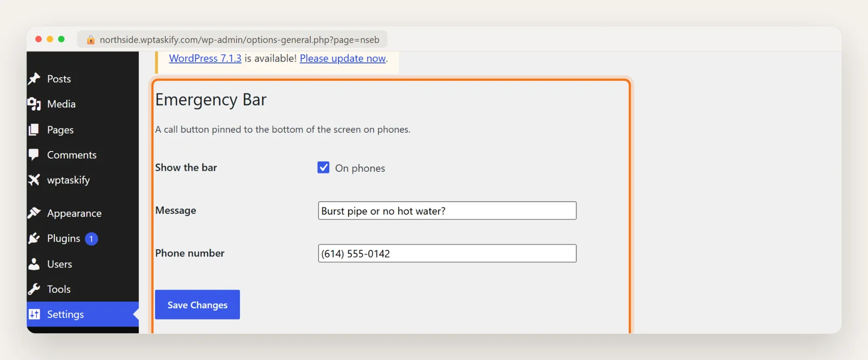The width and height of the screenshot is (868, 360).
Task: Click the Emergency Bar heading
Action: (211, 100)
